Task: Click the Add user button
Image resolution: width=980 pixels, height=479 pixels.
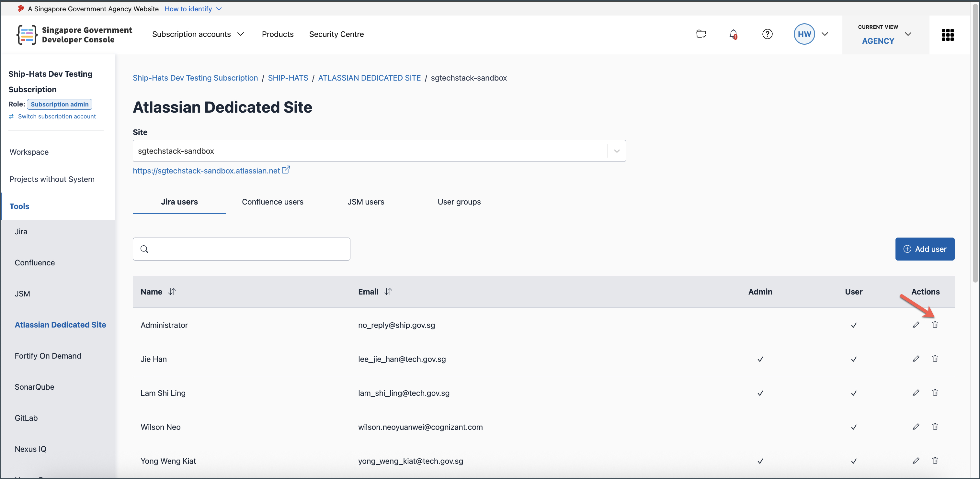Action: (924, 249)
